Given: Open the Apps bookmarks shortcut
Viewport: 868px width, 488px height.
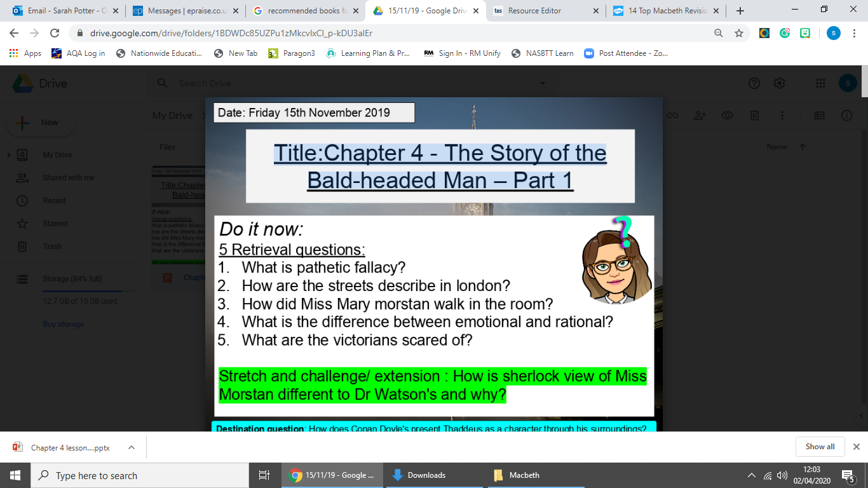Looking at the screenshot, I should pyautogui.click(x=25, y=53).
